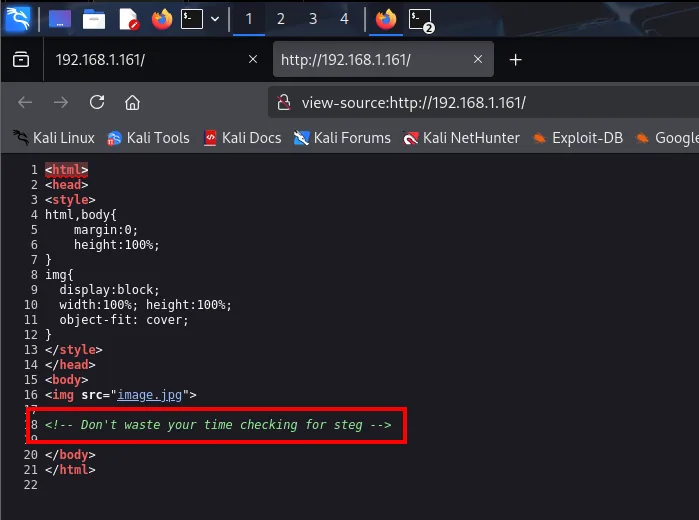Click the closing head tag line 14
699x520 pixels.
70,365
